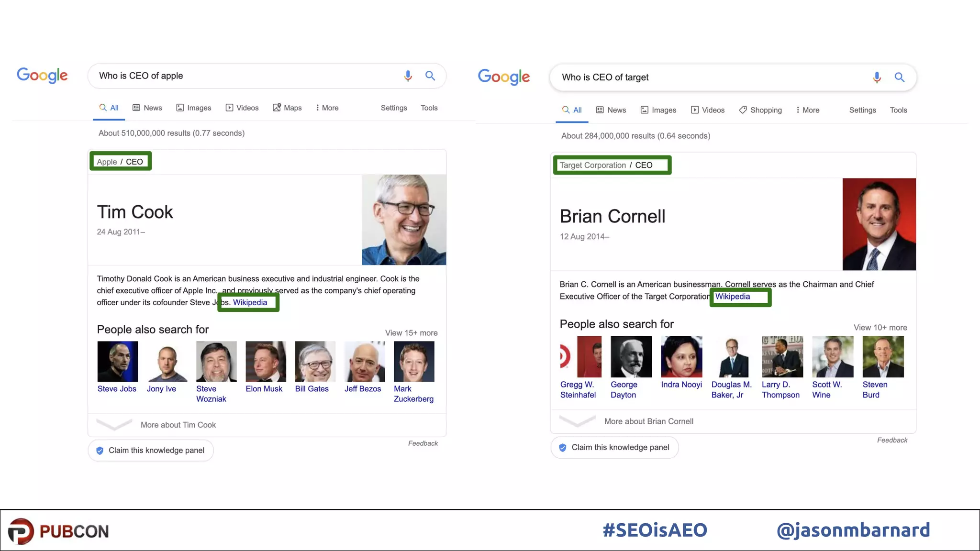
Task: Switch to Maps tab
Action: pyautogui.click(x=288, y=108)
